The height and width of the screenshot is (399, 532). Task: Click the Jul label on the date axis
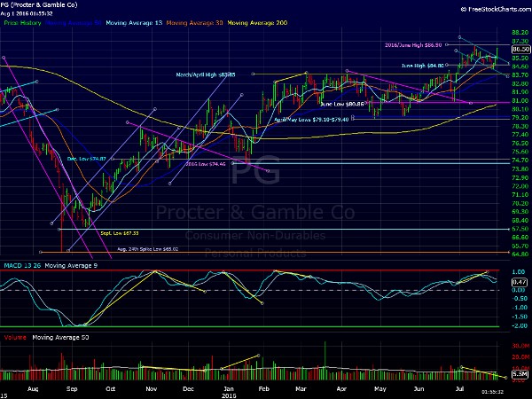click(459, 389)
